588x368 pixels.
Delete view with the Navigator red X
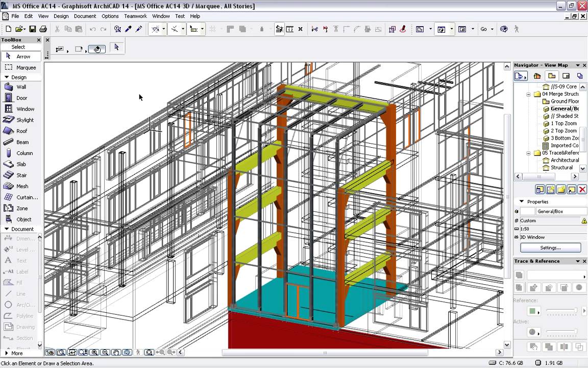tap(582, 190)
